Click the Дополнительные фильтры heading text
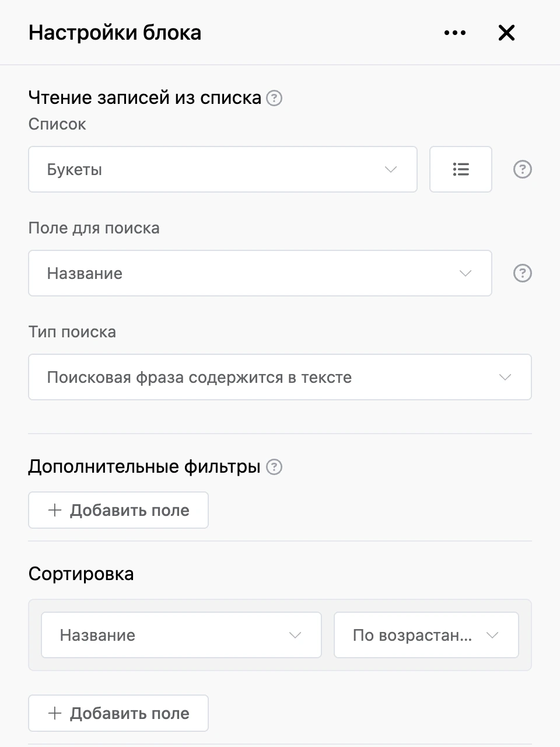Image resolution: width=560 pixels, height=747 pixels. pyautogui.click(x=144, y=467)
